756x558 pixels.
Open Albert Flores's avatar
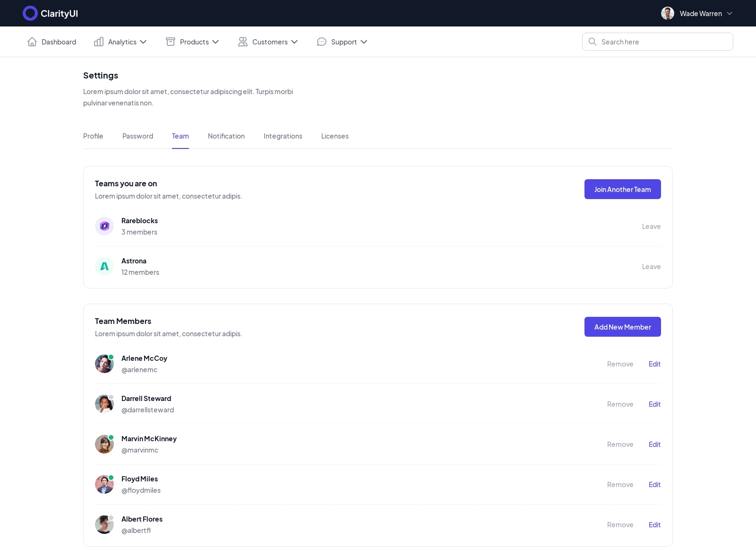[x=104, y=524]
